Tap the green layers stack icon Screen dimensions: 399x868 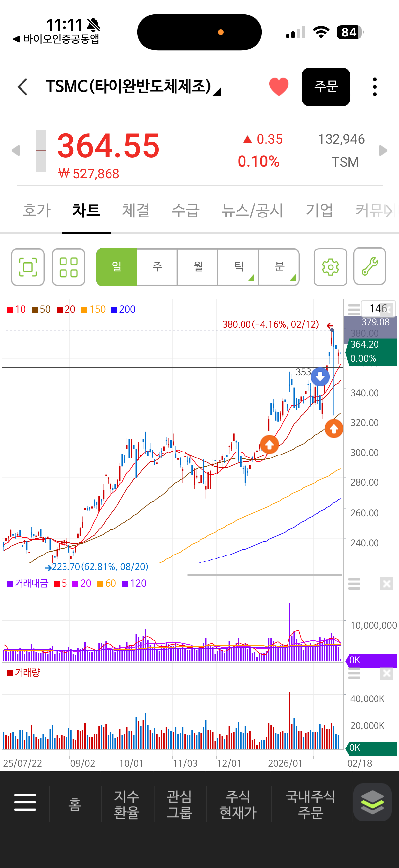pos(372,802)
